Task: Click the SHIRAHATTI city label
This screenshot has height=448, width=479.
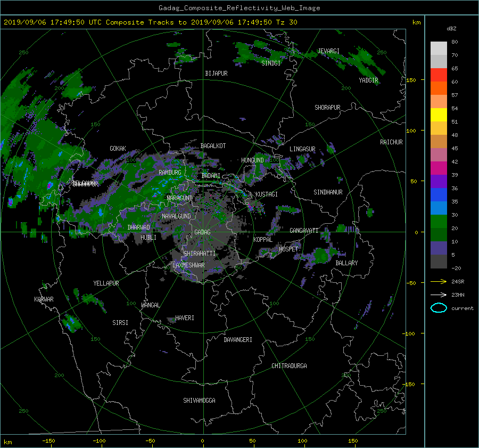Action: 200,253
